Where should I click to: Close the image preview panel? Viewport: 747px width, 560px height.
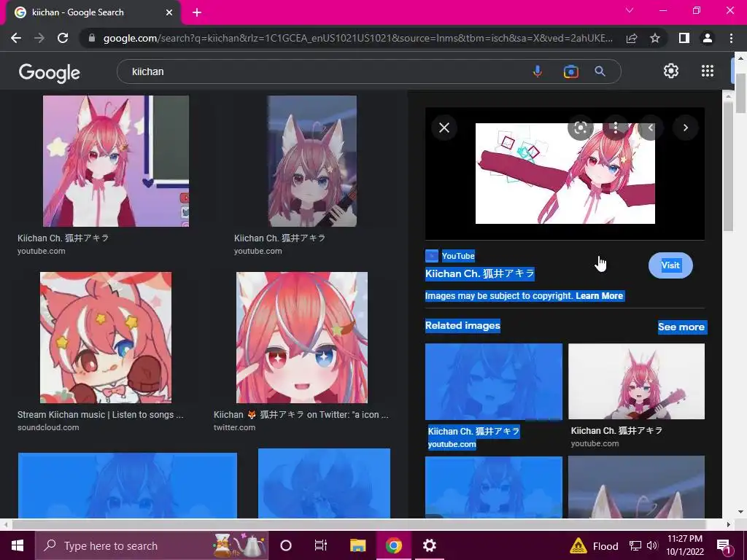[444, 128]
